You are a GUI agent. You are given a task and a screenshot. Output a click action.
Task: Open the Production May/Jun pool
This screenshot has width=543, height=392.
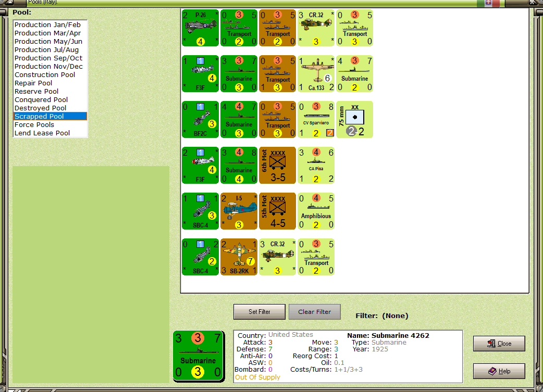click(50, 42)
